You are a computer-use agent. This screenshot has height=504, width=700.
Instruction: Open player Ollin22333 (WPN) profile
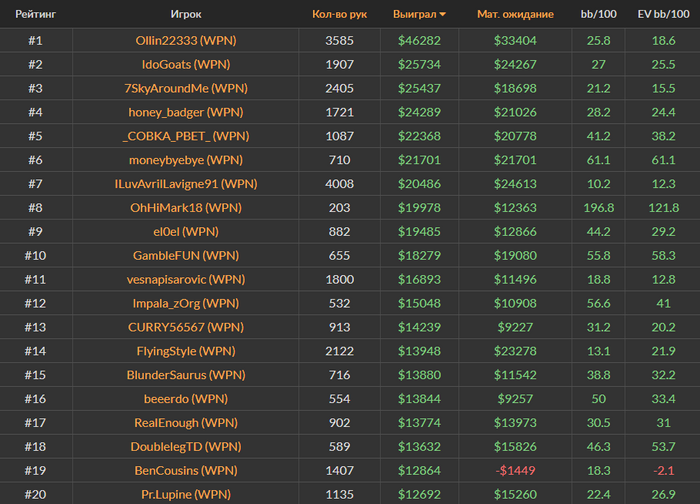pos(187,41)
